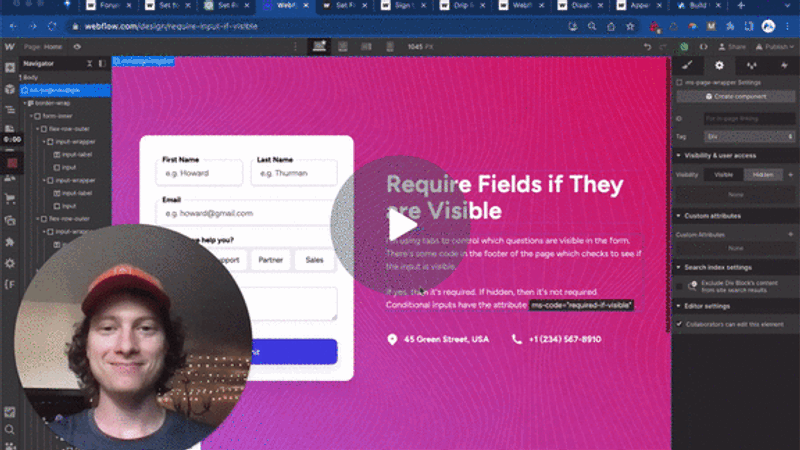The height and width of the screenshot is (450, 800).
Task: Click the Email input field
Action: 247,213
